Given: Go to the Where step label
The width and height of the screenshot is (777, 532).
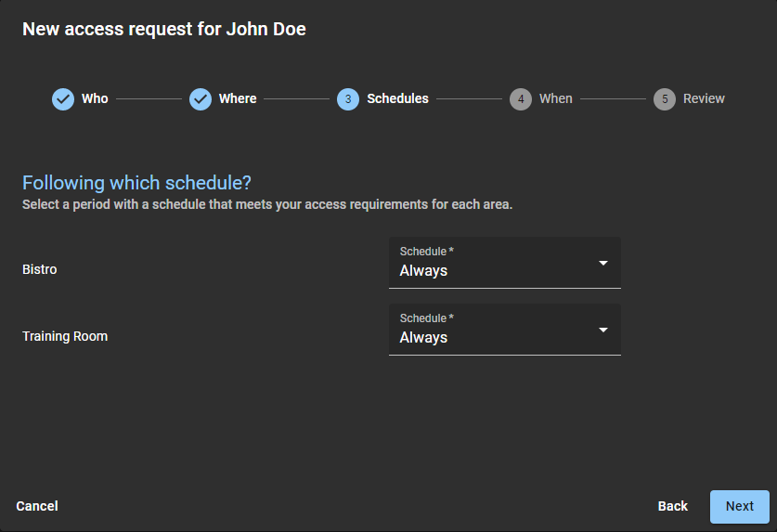Looking at the screenshot, I should tap(238, 98).
